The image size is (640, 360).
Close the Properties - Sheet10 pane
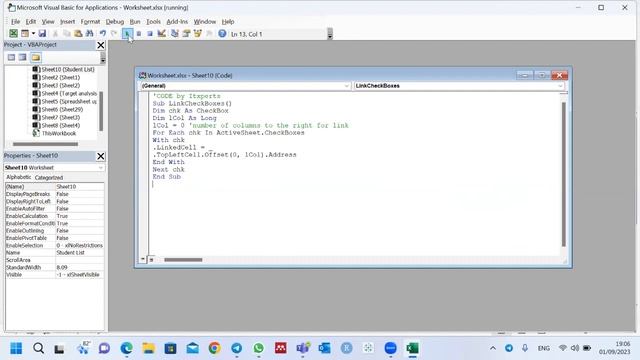(100, 156)
